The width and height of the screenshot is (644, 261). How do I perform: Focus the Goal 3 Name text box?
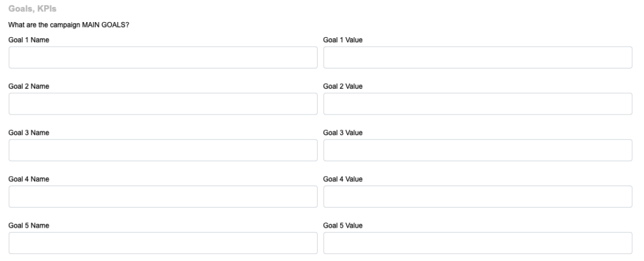click(x=163, y=150)
